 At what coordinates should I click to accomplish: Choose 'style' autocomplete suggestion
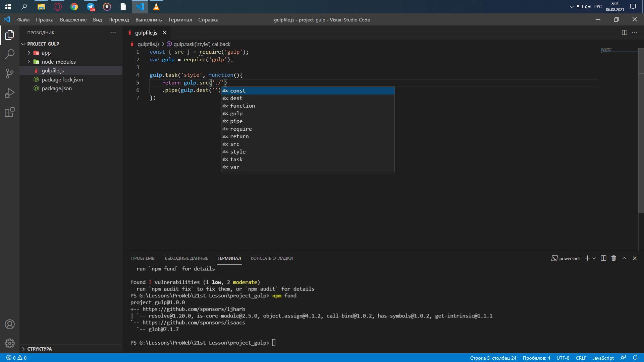tap(308, 152)
